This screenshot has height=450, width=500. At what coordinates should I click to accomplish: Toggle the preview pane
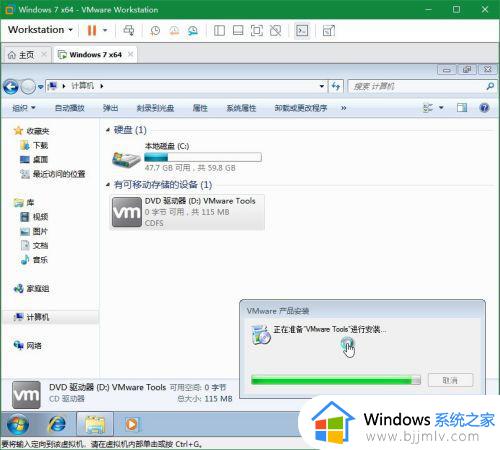click(462, 108)
